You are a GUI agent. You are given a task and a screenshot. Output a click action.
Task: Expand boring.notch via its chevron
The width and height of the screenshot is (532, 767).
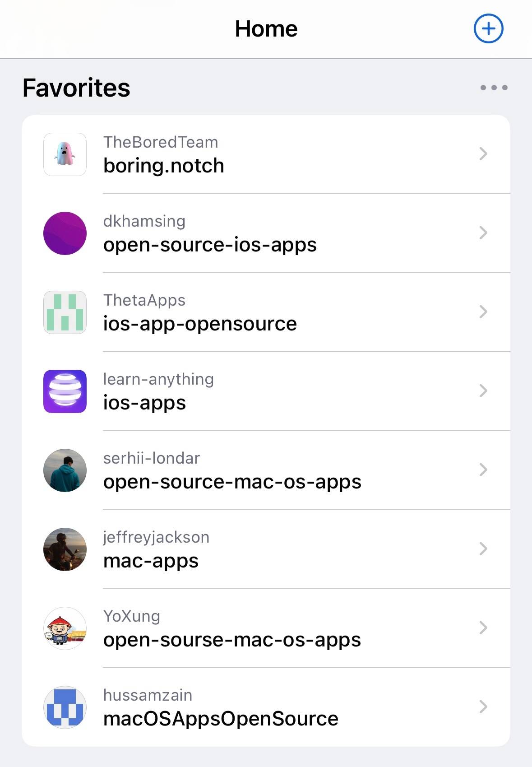click(483, 154)
